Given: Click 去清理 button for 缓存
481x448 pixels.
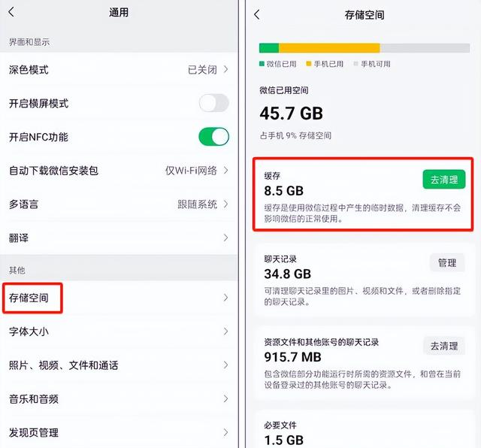Looking at the screenshot, I should (x=443, y=180).
